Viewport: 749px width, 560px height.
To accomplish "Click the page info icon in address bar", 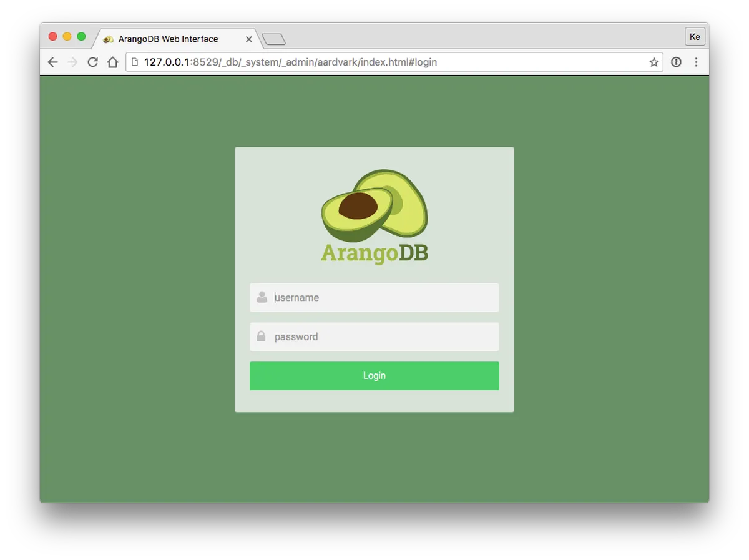I will click(134, 62).
